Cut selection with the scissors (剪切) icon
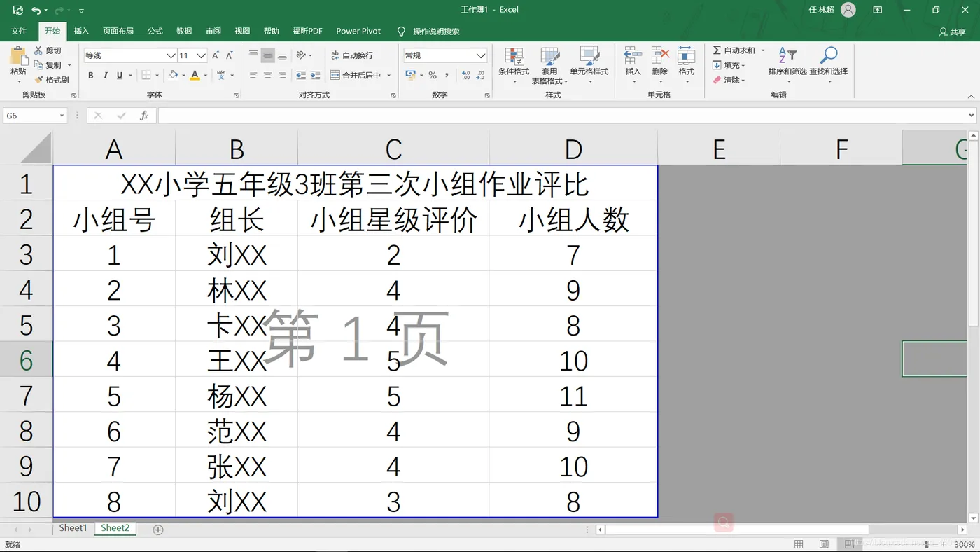 tap(48, 50)
